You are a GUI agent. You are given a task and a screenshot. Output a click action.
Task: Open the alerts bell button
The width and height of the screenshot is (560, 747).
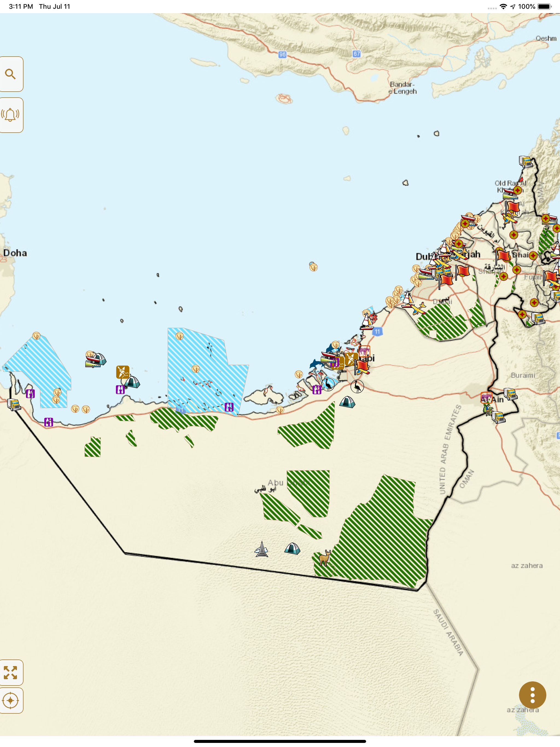(11, 115)
